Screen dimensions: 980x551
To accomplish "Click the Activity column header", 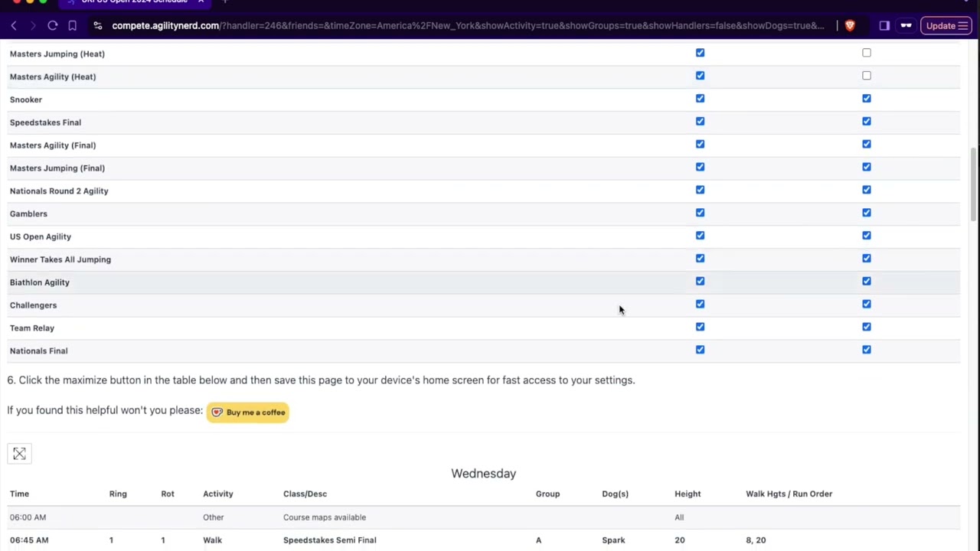I will click(x=218, y=494).
